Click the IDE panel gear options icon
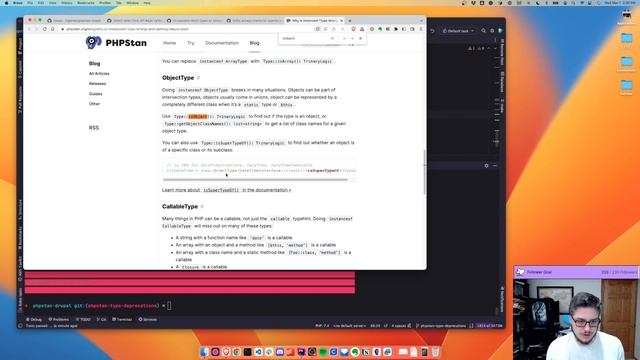This screenshot has height=360, width=640. click(486, 166)
